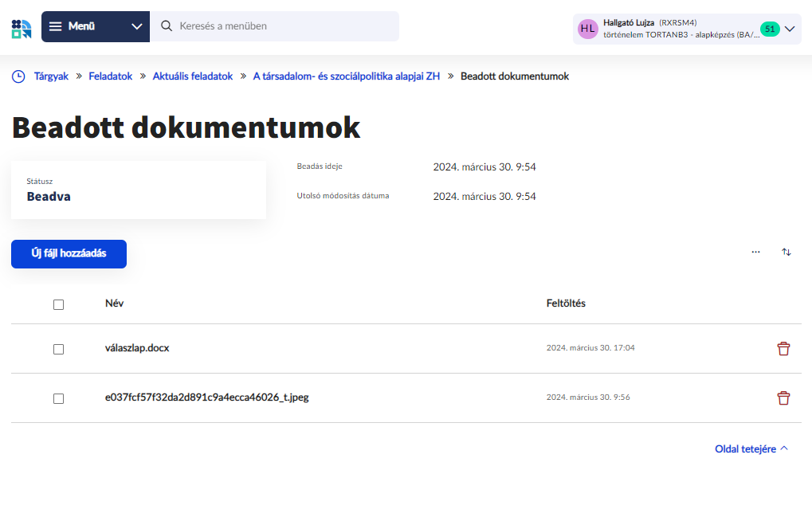Check the select-all checkbox in table header
This screenshot has width=812, height=517.
(x=58, y=304)
